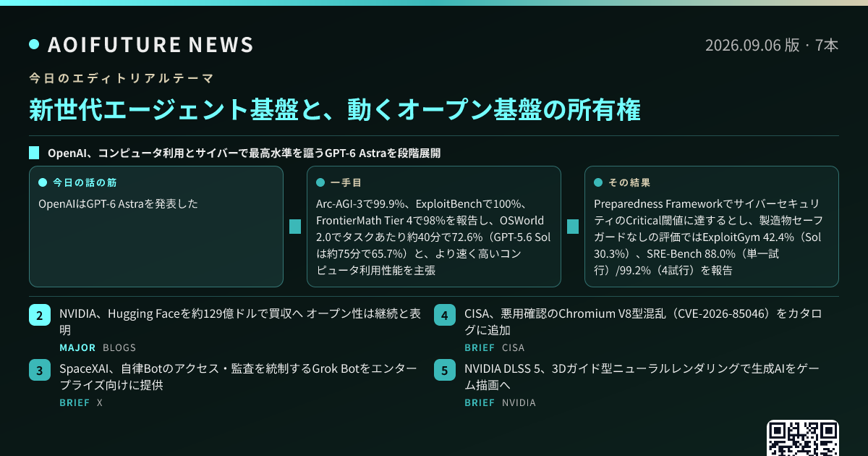
Task: Click the cyan dot beside AOIFUTURE NEWS
Action: (34, 45)
